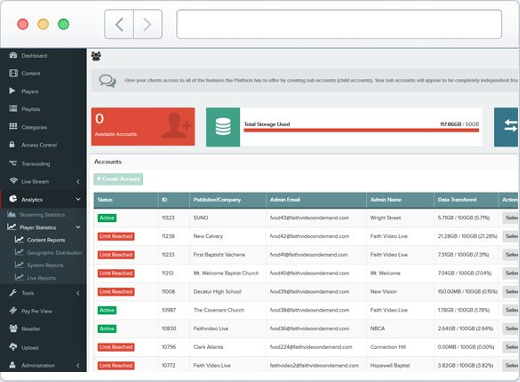The width and height of the screenshot is (520, 382).
Task: Click Limit Reached badge for New Calvary
Action: pyautogui.click(x=116, y=236)
